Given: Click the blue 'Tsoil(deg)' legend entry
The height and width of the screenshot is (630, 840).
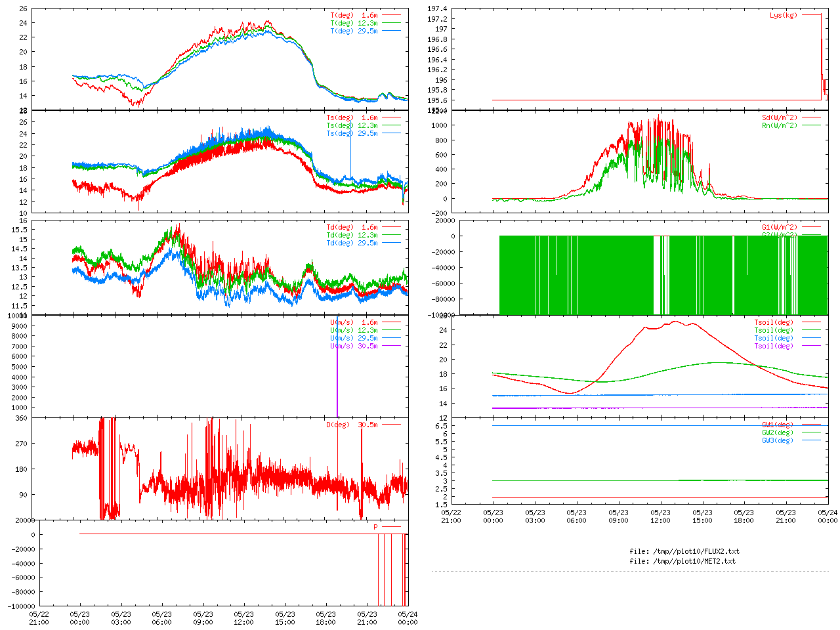Looking at the screenshot, I should click(x=774, y=339).
